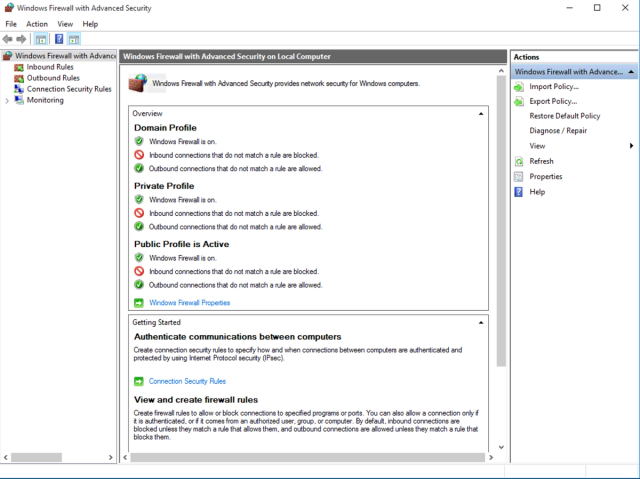Click the Private Profile heading
This screenshot has height=479, width=640.
[164, 186]
